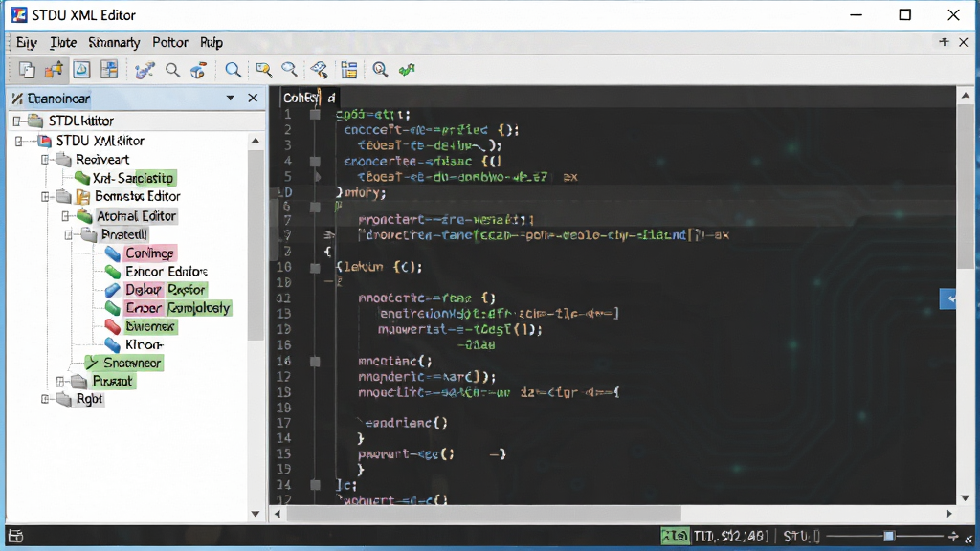
Task: Expand the "Reoiveart" folder node
Action: point(46,160)
